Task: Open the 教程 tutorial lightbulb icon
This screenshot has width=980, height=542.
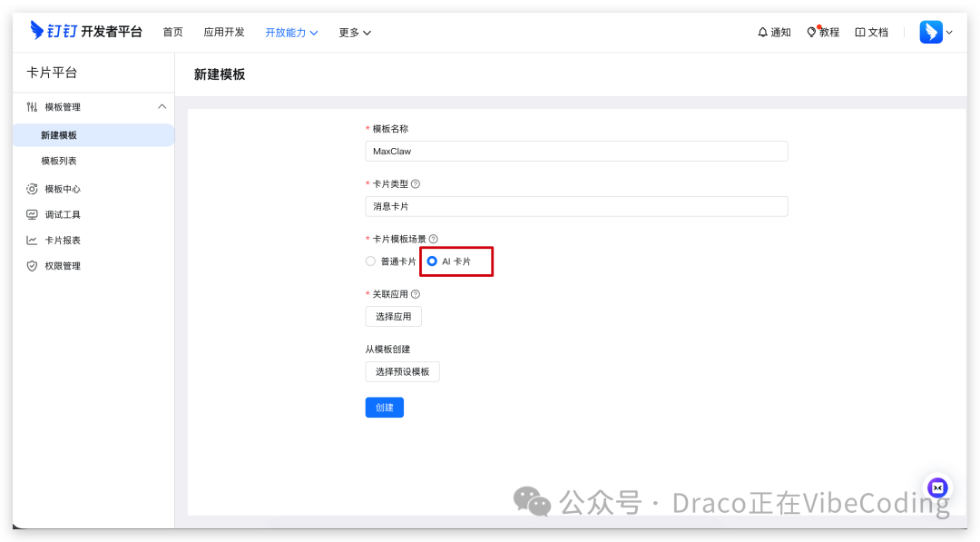Action: 822,32
